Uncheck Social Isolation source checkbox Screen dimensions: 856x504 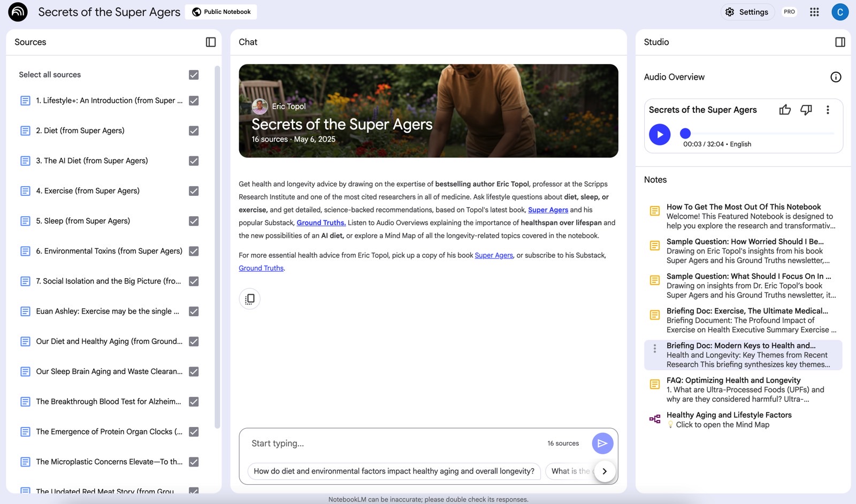tap(194, 281)
